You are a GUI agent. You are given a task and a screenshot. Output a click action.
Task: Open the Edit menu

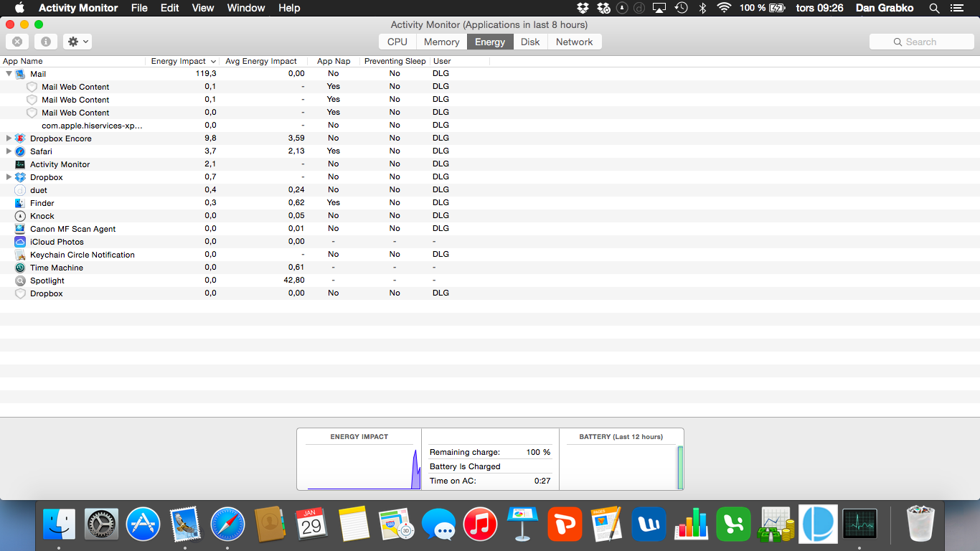(x=170, y=8)
